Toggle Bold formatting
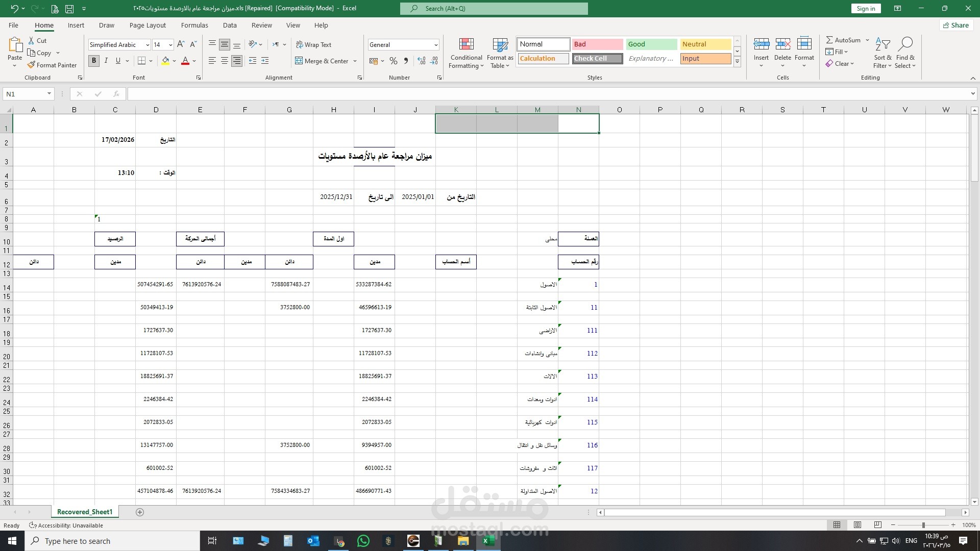Screen dimensions: 980x551 [x=94, y=61]
